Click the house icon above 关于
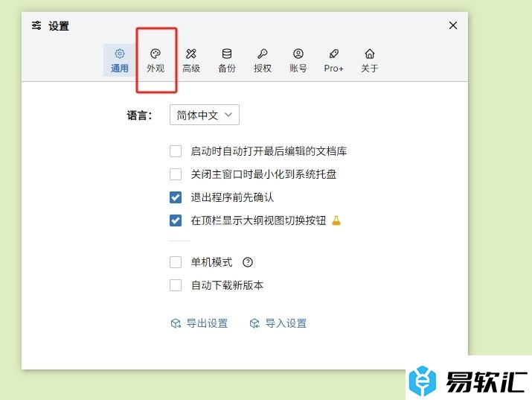532x400 pixels. (370, 54)
